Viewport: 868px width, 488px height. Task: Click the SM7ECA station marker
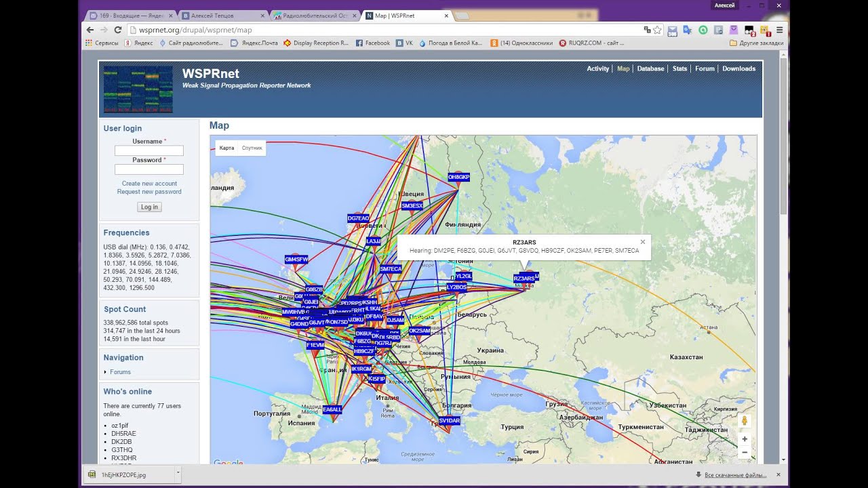click(391, 268)
